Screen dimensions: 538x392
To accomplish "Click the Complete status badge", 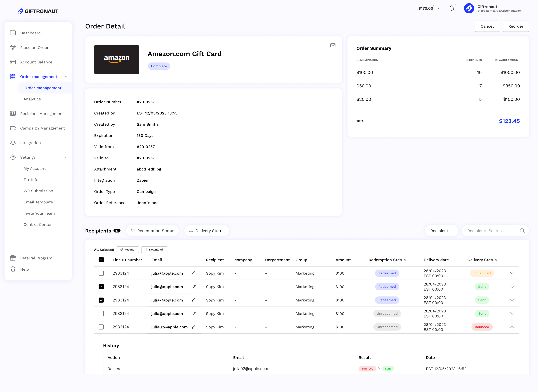I will point(159,66).
